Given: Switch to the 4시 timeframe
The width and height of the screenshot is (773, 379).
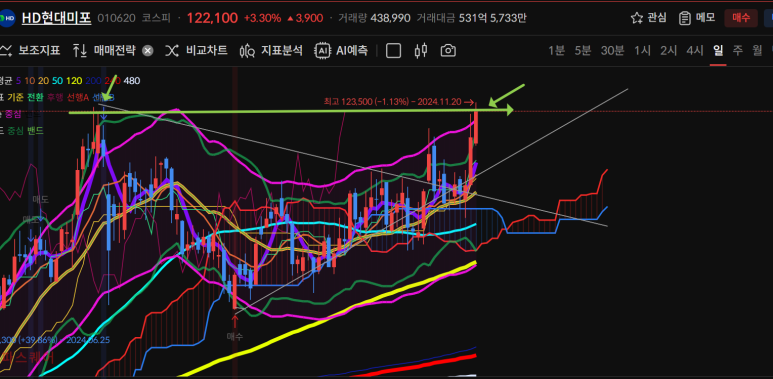Looking at the screenshot, I should click(x=695, y=50).
